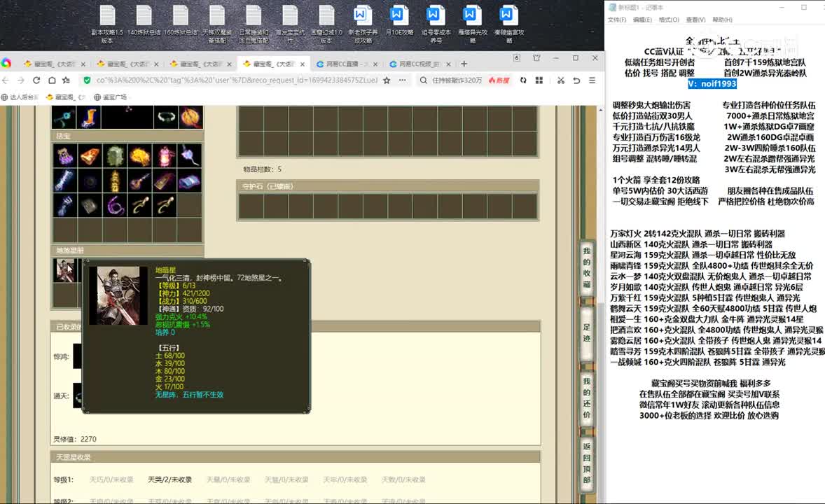This screenshot has width=825, height=504.
Task: Click the scissors screenshot tool icon
Action: pos(561,80)
